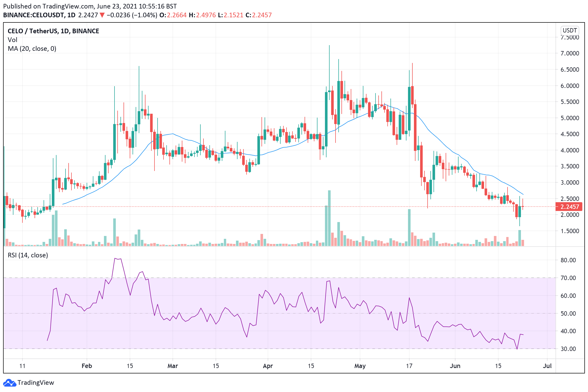This screenshot has width=588, height=392.
Task: Click the tall green May 17 volume bar
Action: 409,227
